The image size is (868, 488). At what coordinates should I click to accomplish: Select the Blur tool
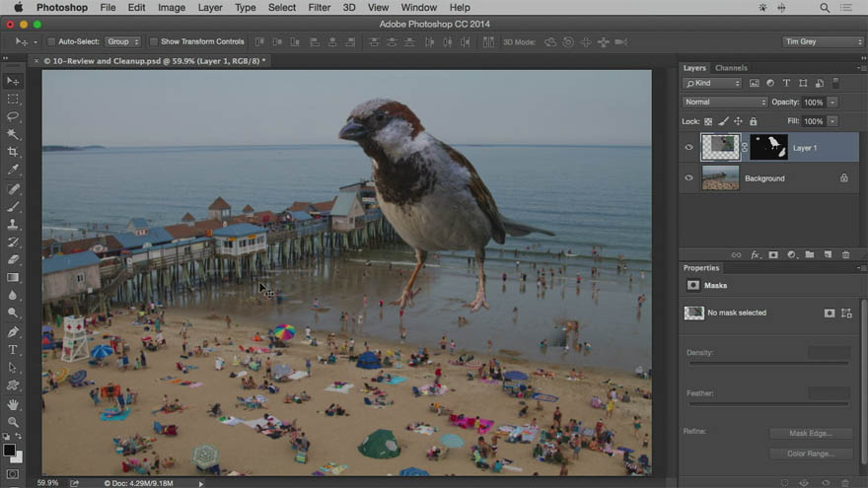click(x=13, y=296)
